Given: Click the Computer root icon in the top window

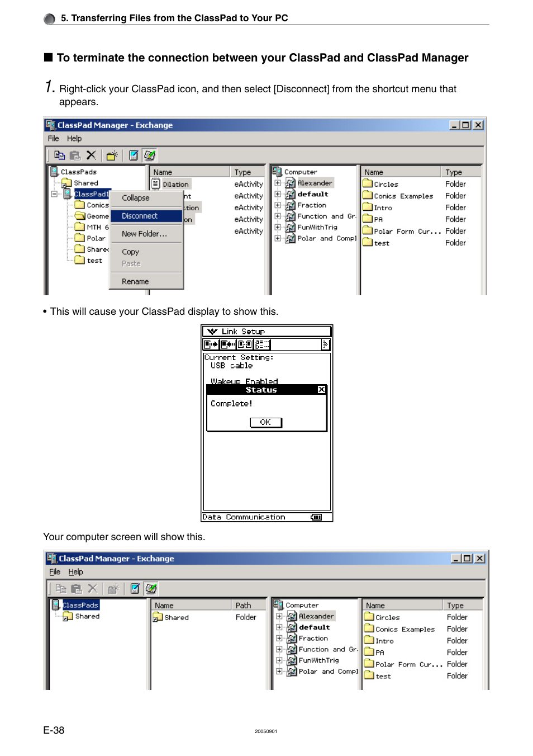Looking at the screenshot, I should coord(277,172).
